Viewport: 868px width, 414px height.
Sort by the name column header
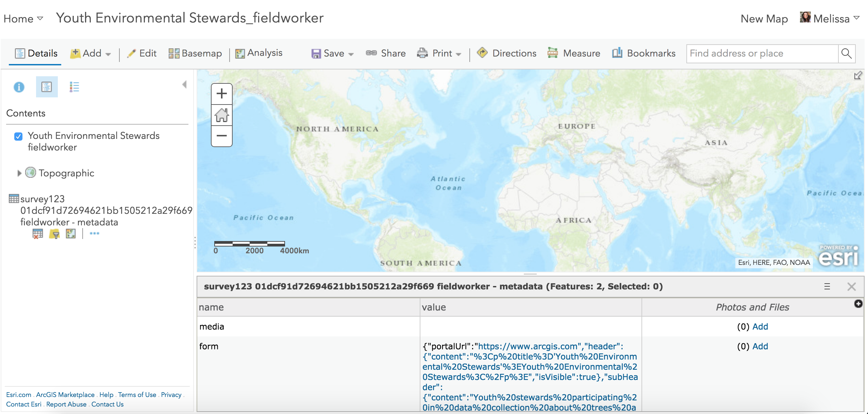pyautogui.click(x=308, y=307)
